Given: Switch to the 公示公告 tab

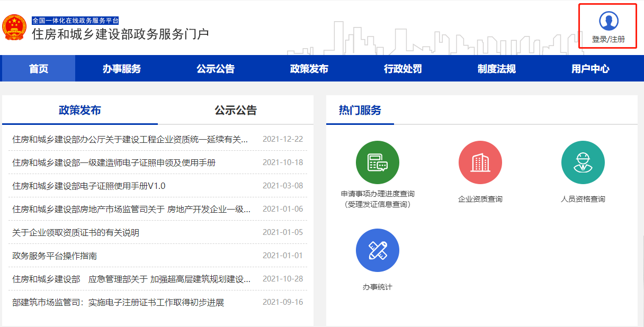Looking at the screenshot, I should point(235,109).
